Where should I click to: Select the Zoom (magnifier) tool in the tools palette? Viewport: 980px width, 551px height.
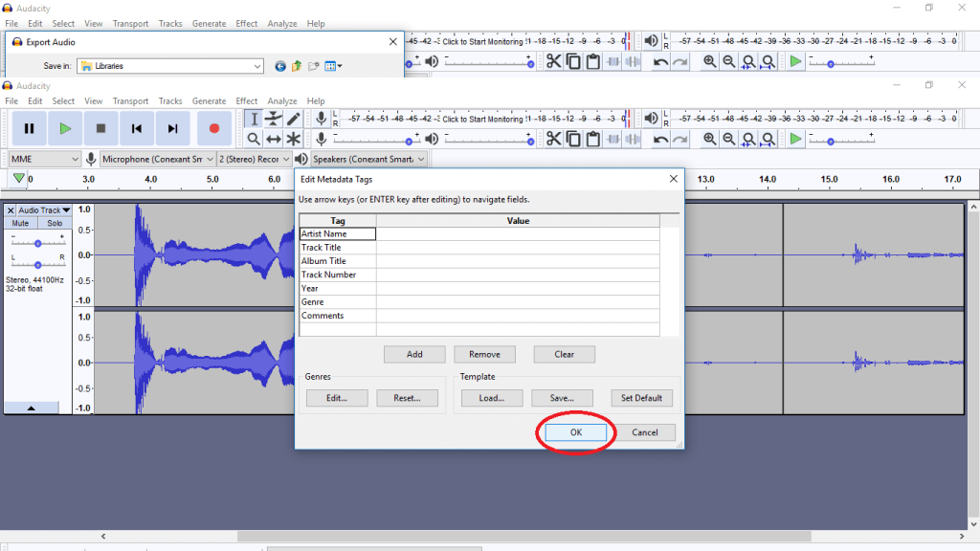tap(254, 139)
